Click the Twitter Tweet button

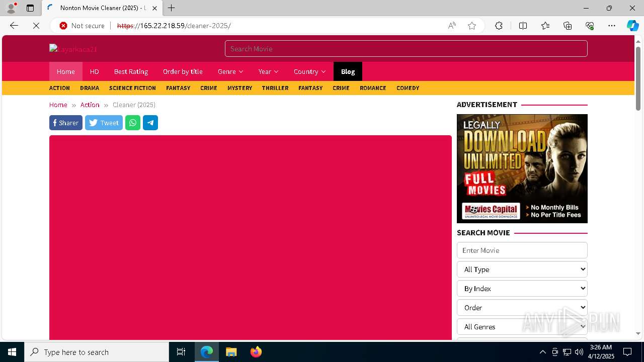pos(104,123)
